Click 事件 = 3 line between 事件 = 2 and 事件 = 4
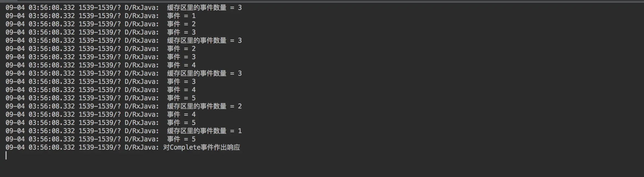644x177 pixels. (x=101, y=57)
